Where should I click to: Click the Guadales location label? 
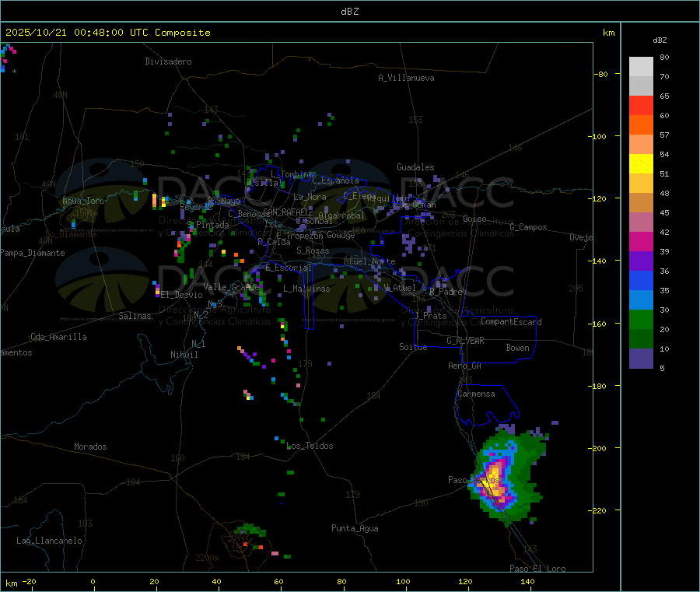(415, 167)
